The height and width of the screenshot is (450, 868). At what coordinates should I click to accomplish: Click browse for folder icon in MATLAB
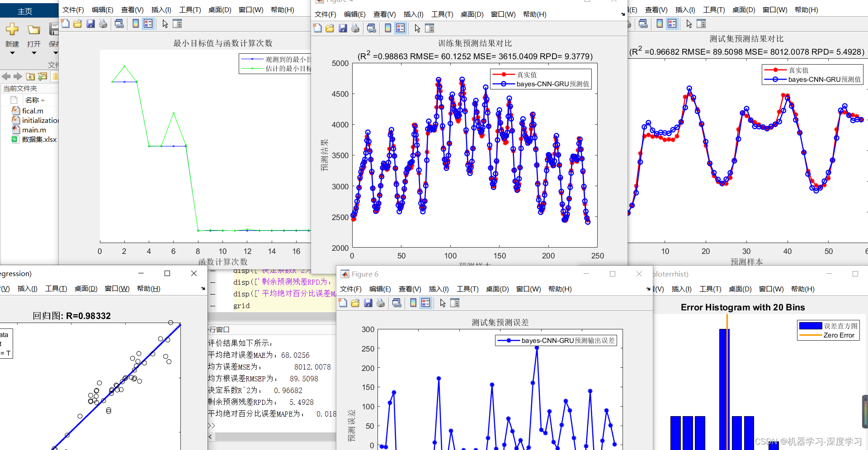point(42,76)
